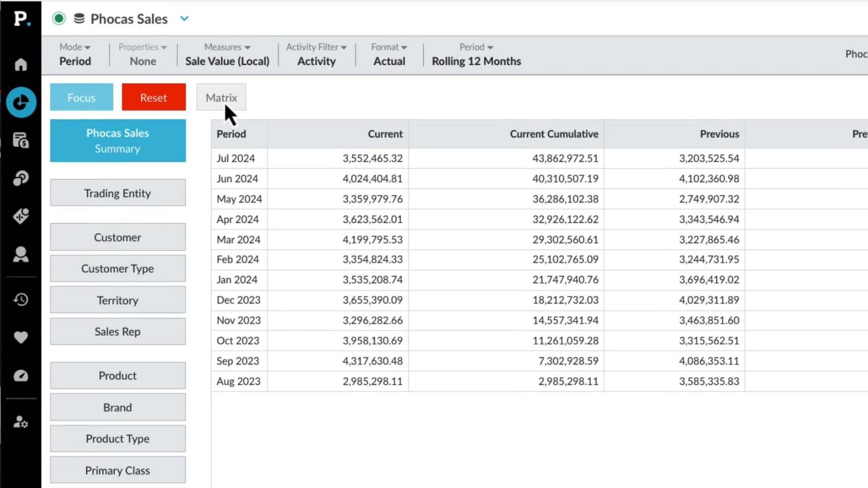
Task: Expand the Phocas Sales database chevron
Action: 184,18
